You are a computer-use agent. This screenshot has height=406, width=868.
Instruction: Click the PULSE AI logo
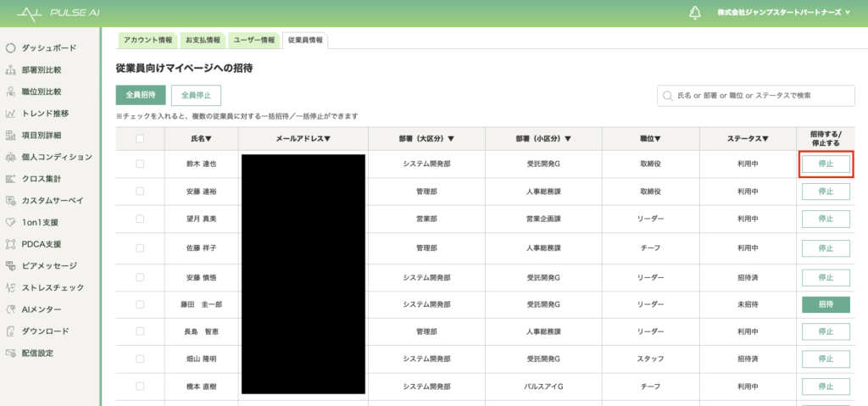tap(58, 12)
